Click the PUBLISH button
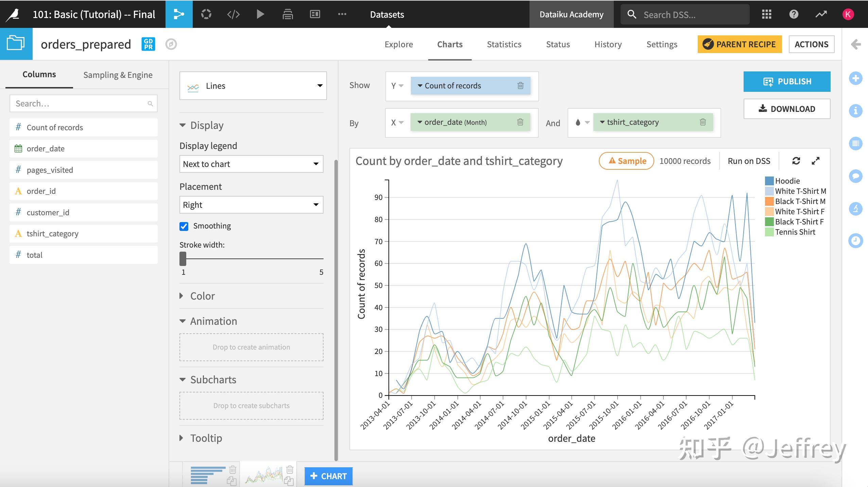Viewport: 868px width, 487px height. (787, 82)
